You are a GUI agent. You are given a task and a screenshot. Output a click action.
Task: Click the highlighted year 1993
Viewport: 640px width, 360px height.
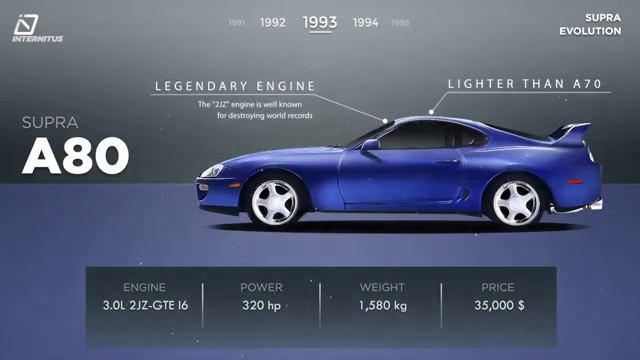click(320, 22)
